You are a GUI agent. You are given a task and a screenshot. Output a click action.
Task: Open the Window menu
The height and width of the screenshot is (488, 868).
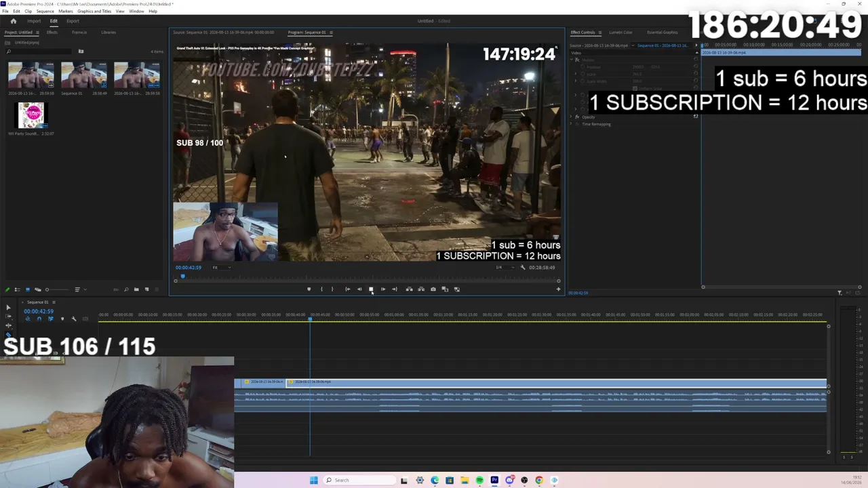coord(136,12)
